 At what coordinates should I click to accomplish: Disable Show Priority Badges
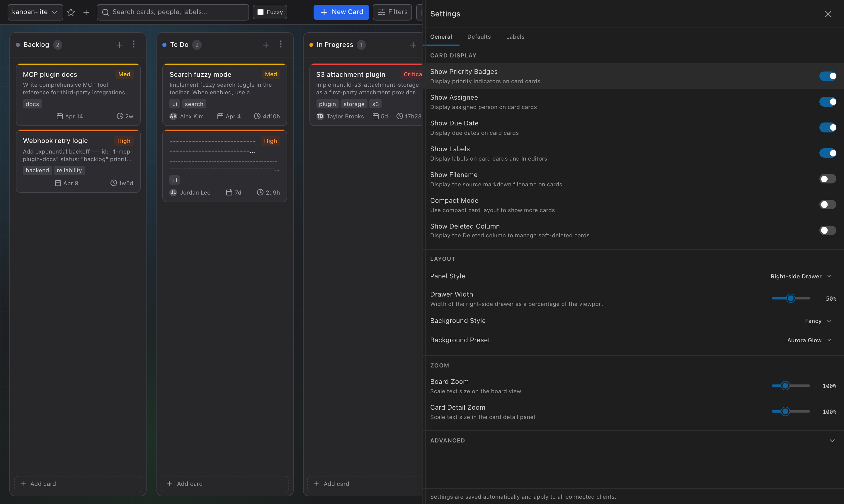[828, 76]
